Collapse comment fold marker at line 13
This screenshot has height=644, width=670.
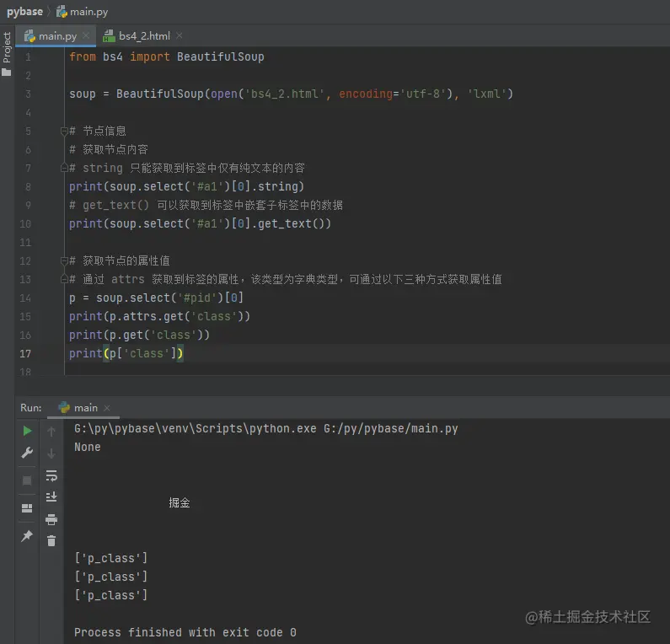pos(64,279)
